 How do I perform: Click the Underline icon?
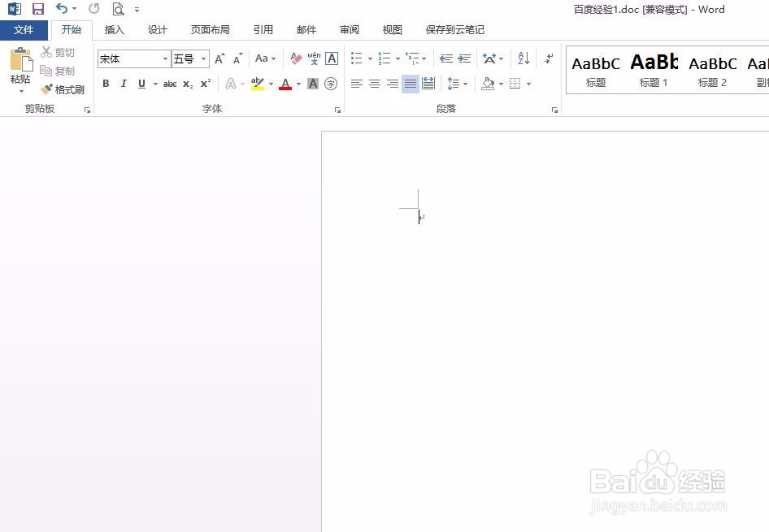coord(140,84)
